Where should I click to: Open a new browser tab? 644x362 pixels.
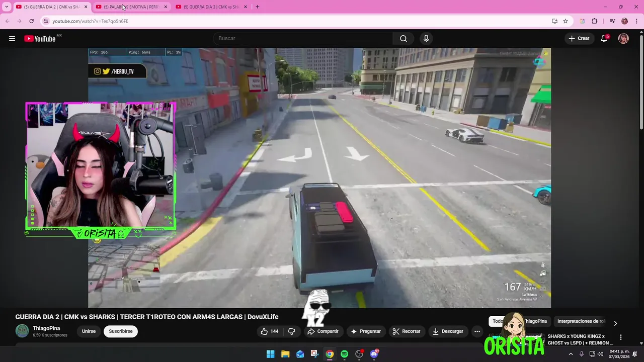[258, 7]
